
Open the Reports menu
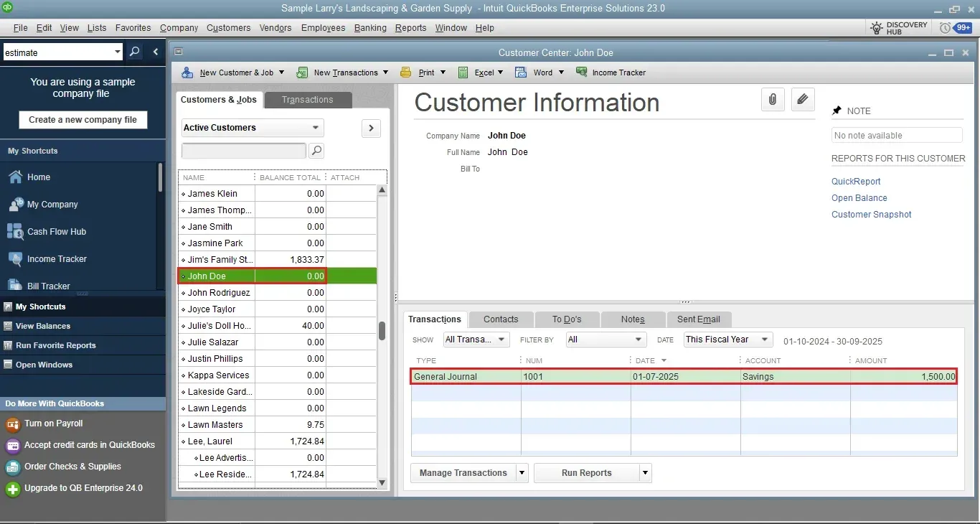click(x=410, y=28)
